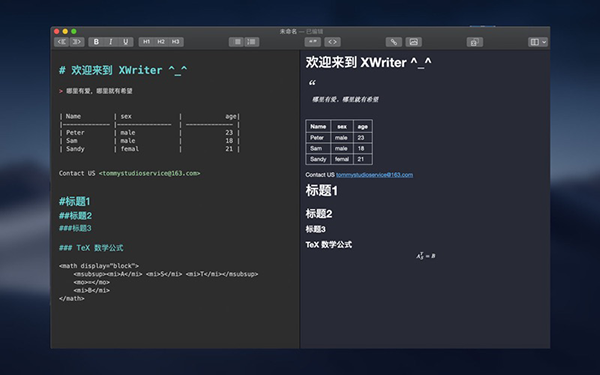Viewport: 600px width, 375px height.
Task: Click the 'Sam' cell in preview table
Action: (x=318, y=148)
